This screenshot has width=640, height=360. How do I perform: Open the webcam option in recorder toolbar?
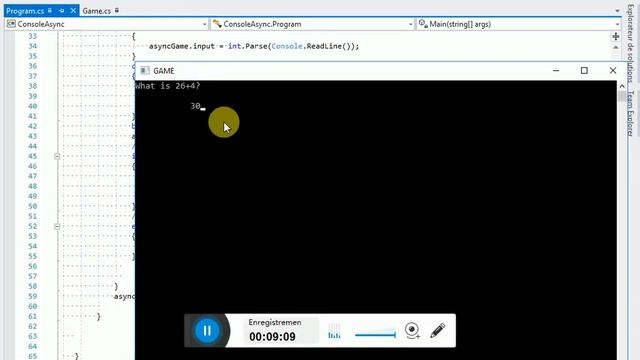click(412, 330)
